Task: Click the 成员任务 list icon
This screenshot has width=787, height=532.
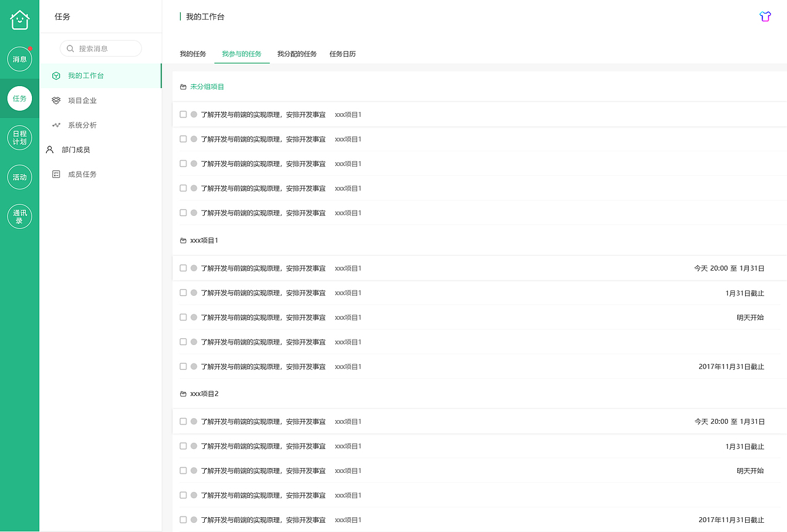Action: 56,174
